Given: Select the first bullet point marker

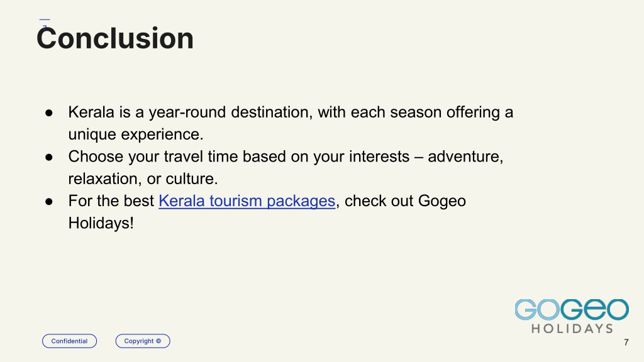Looking at the screenshot, I should 49,112.
